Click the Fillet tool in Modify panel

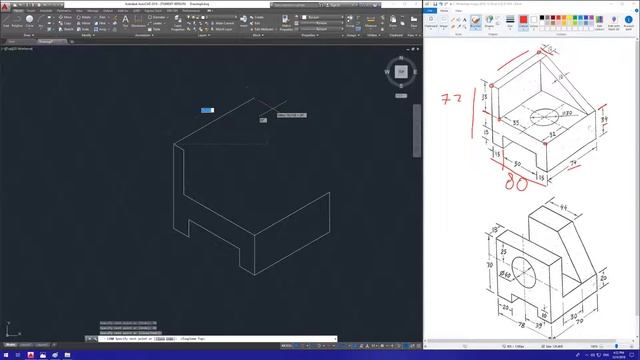[x=100, y=23]
